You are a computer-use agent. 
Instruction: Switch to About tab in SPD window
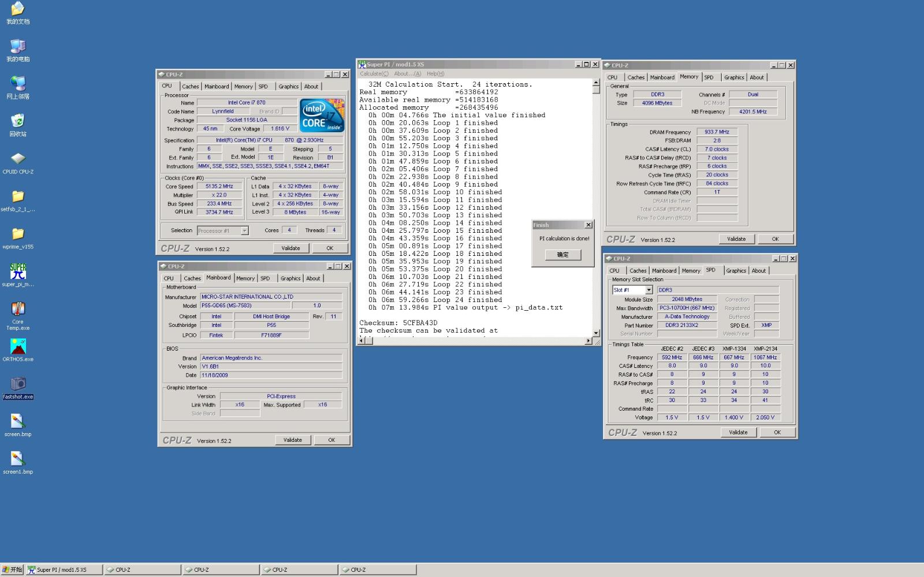(759, 271)
